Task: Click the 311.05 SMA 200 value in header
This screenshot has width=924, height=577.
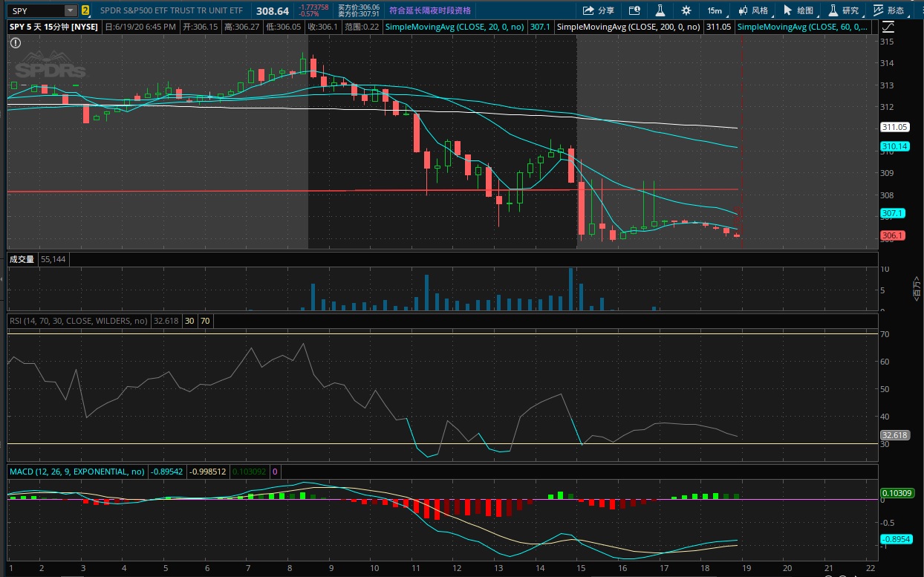Action: 718,27
